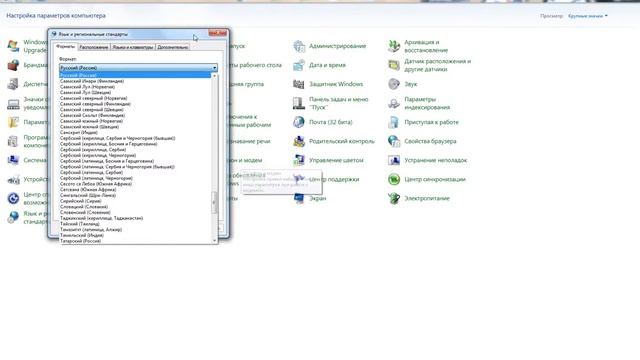Collapse the Формат combo box showing Русский (Россия)
Viewport: 640px width, 360px height.
point(138,68)
